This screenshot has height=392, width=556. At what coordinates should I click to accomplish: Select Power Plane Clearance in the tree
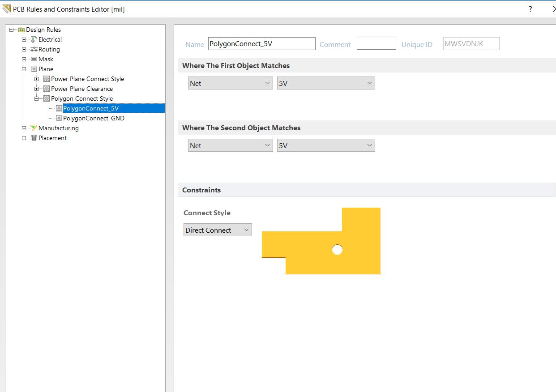pos(82,89)
